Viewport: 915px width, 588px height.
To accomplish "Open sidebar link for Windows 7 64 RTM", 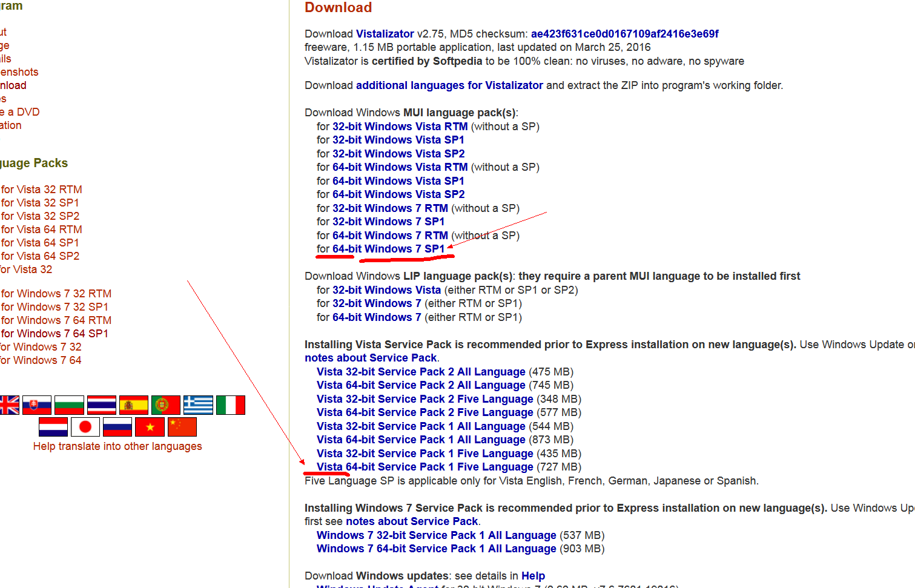I will click(56, 320).
